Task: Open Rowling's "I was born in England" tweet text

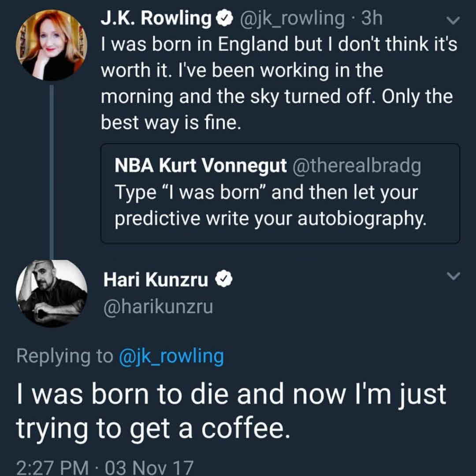Action: coord(278,84)
